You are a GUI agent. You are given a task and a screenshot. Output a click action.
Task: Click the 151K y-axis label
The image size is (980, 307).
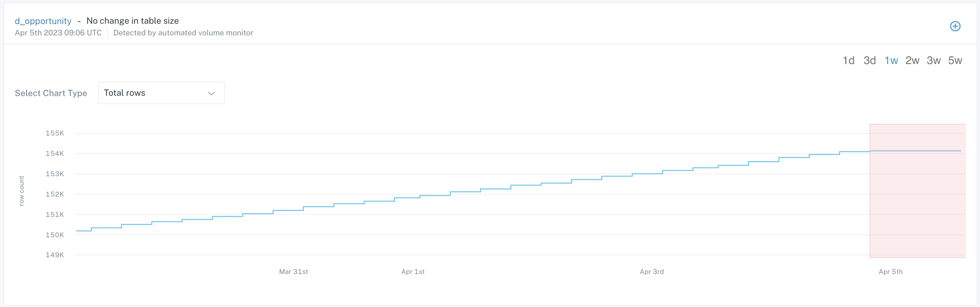55,215
